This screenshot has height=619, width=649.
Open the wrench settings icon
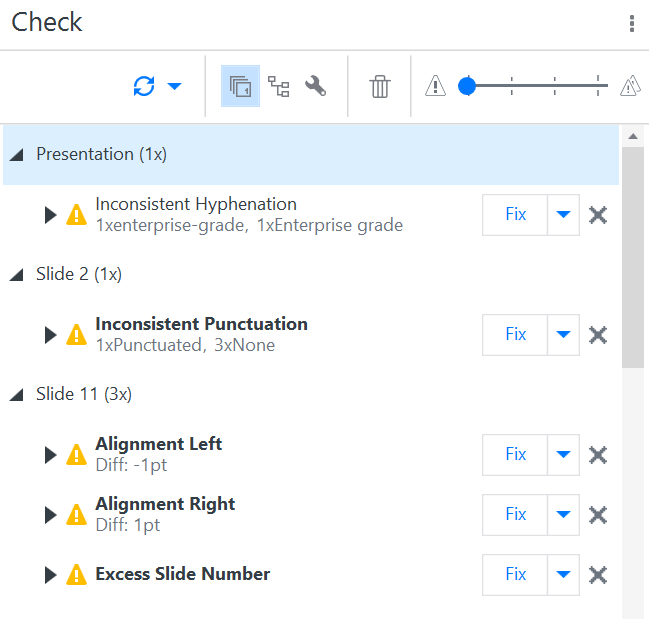(315, 87)
